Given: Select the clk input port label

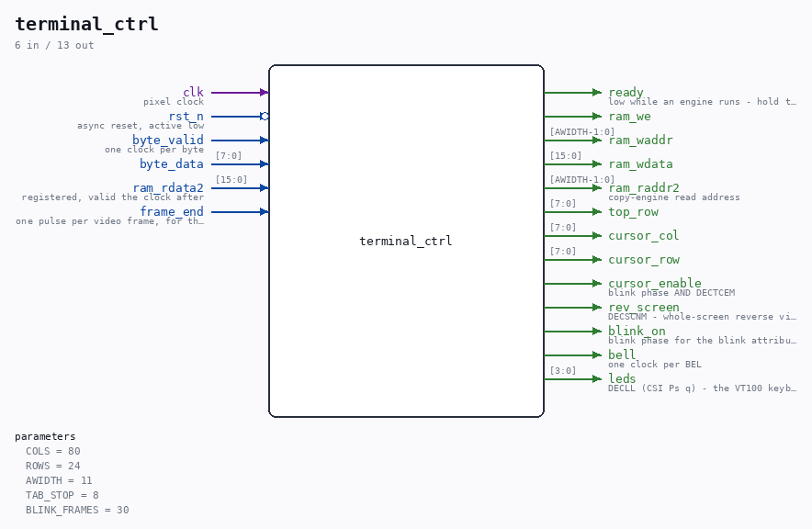Looking at the screenshot, I should click(193, 92).
